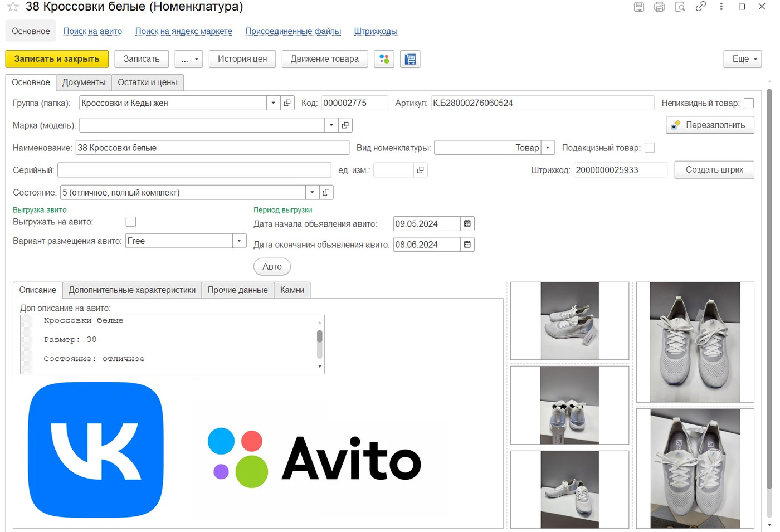The width and height of the screenshot is (780, 532).
Task: Open the '...' split button dropdown
Action: tap(189, 59)
